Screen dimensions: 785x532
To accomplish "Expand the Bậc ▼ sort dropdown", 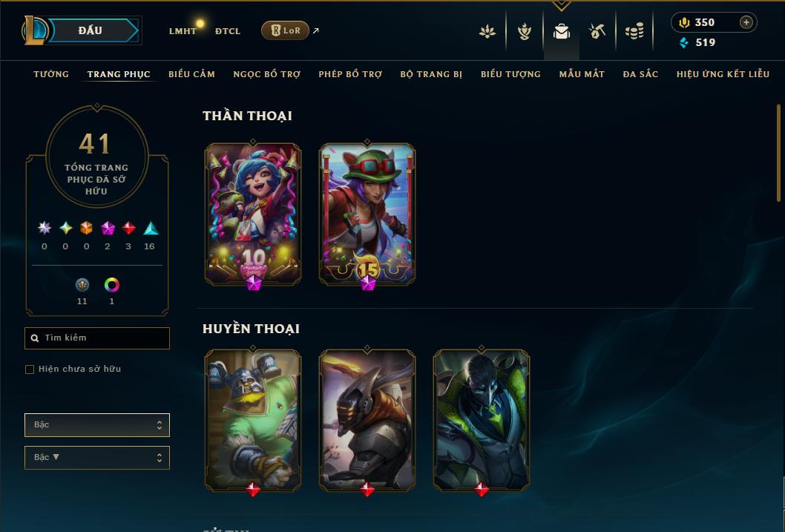I will (x=97, y=457).
